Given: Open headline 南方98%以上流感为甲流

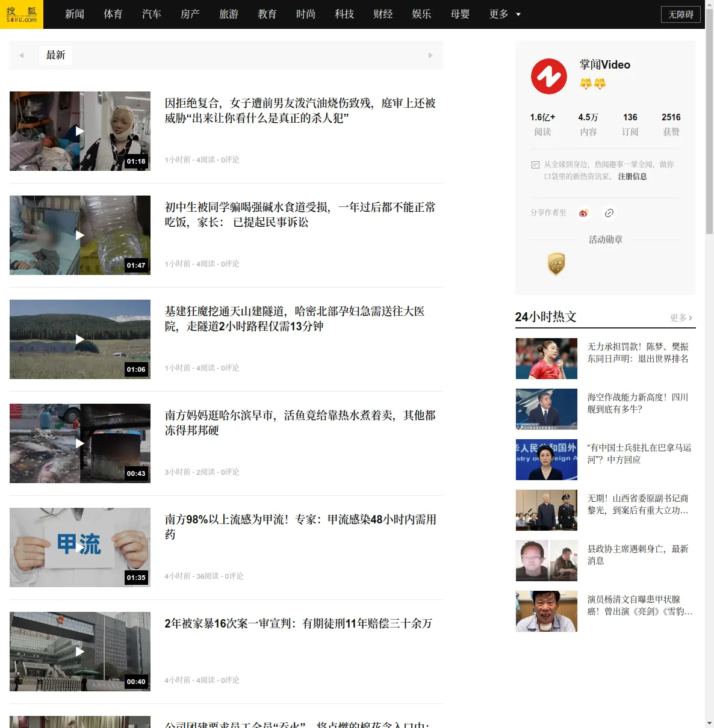Looking at the screenshot, I should pyautogui.click(x=300, y=527).
